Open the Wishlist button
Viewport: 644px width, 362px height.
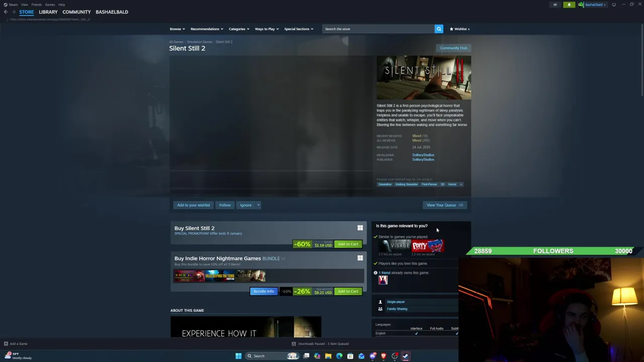[x=459, y=29]
